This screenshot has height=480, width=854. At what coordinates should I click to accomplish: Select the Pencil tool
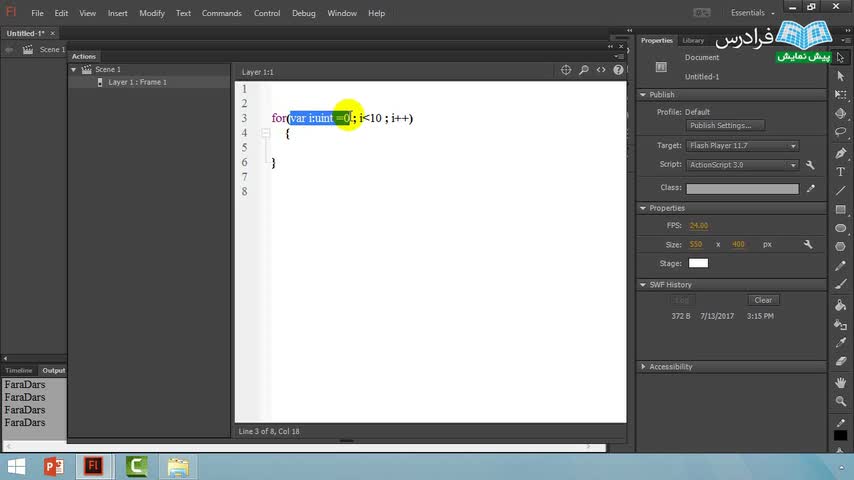point(840,265)
